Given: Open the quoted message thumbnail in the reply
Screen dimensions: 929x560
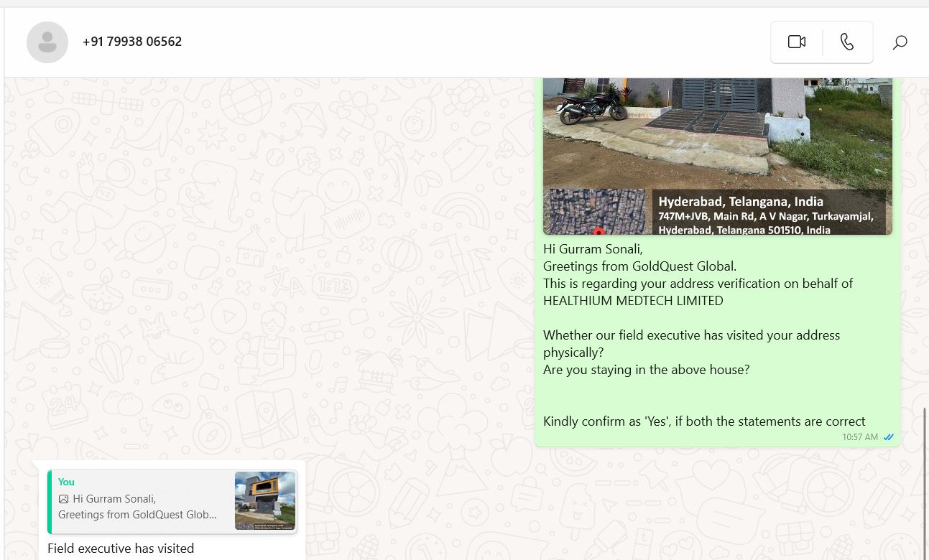Looking at the screenshot, I should [265, 500].
